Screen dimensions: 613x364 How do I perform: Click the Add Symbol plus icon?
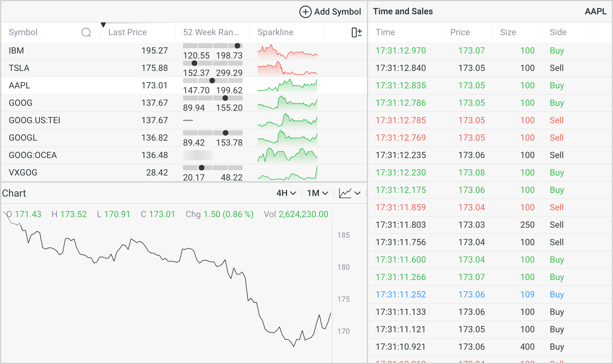click(x=305, y=12)
